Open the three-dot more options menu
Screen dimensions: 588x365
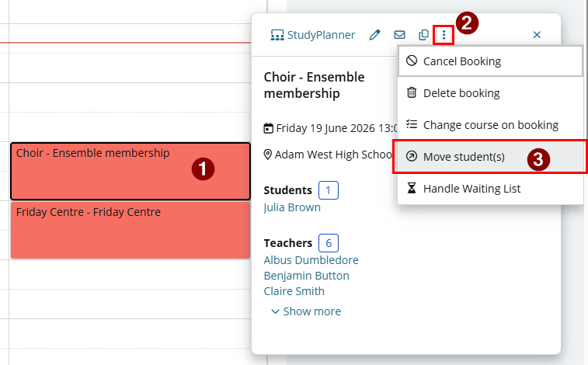[x=444, y=35]
